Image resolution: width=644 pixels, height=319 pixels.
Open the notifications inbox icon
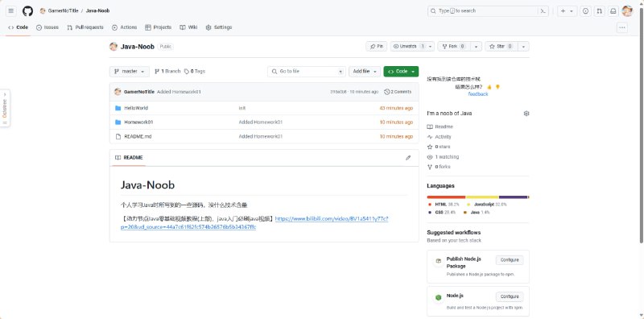tap(613, 11)
